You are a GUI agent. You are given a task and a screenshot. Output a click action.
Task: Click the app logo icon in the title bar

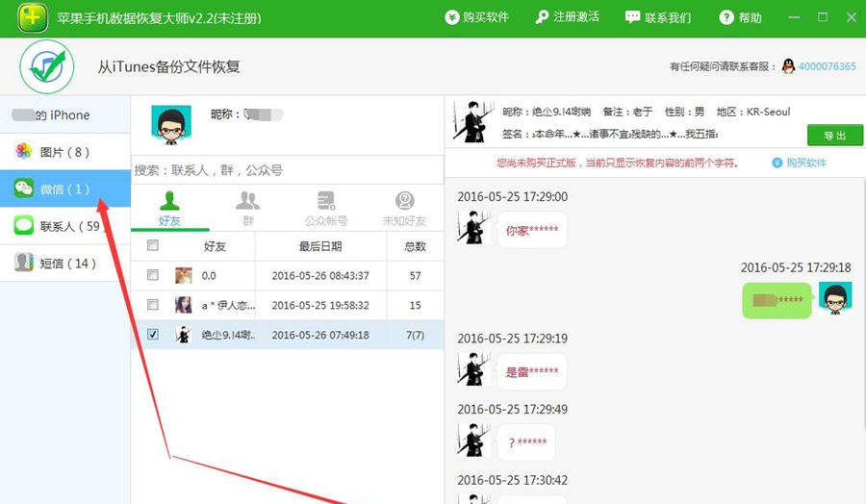coord(33,17)
